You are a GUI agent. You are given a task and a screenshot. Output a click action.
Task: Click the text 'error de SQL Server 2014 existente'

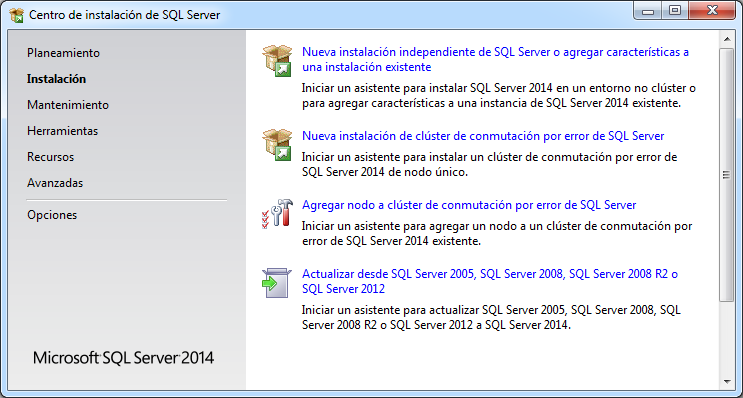[391, 242]
